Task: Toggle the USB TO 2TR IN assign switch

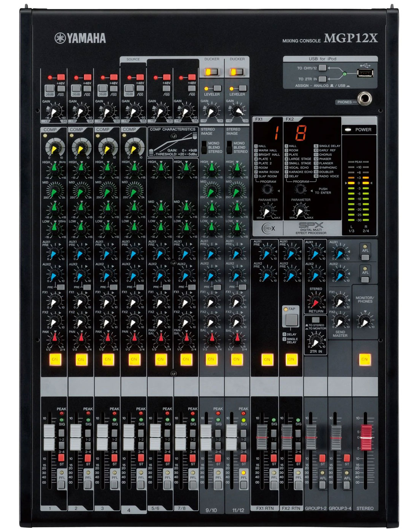Action: 323,79
